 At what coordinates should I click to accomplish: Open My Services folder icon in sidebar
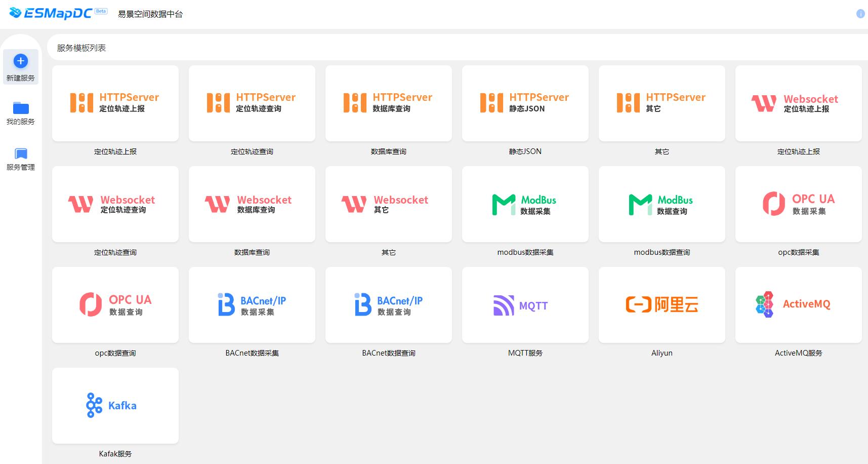coord(21,108)
